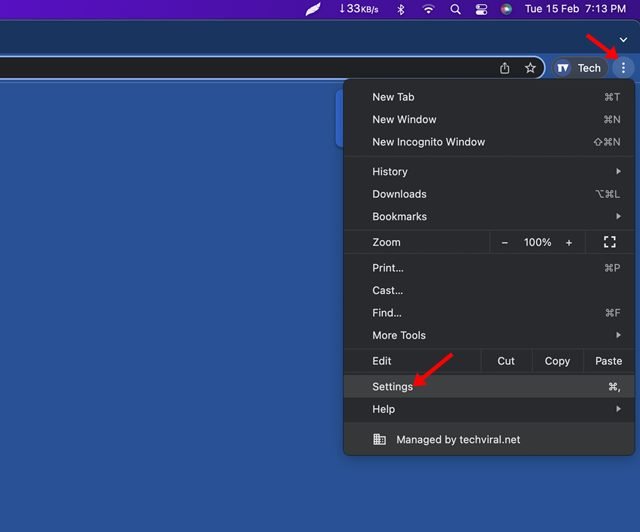
Task: Open the Tech profile button
Action: 580,68
